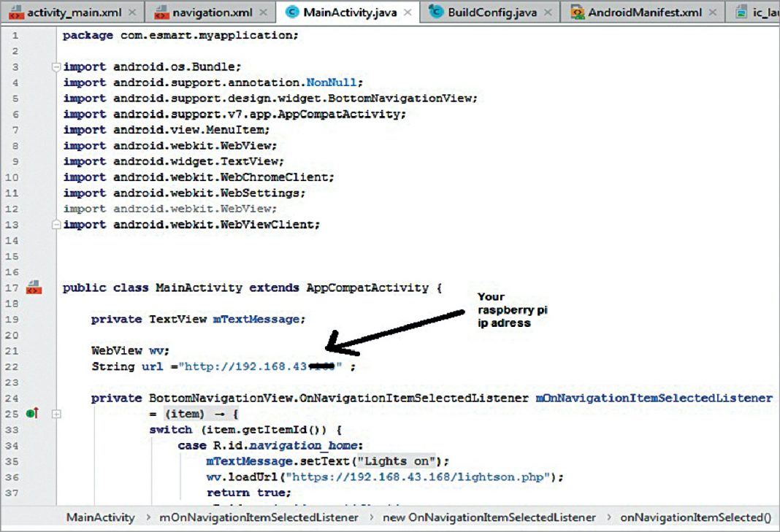This screenshot has height=532, width=780.
Task: Close the activity_main.xml tab
Action: click(x=131, y=12)
